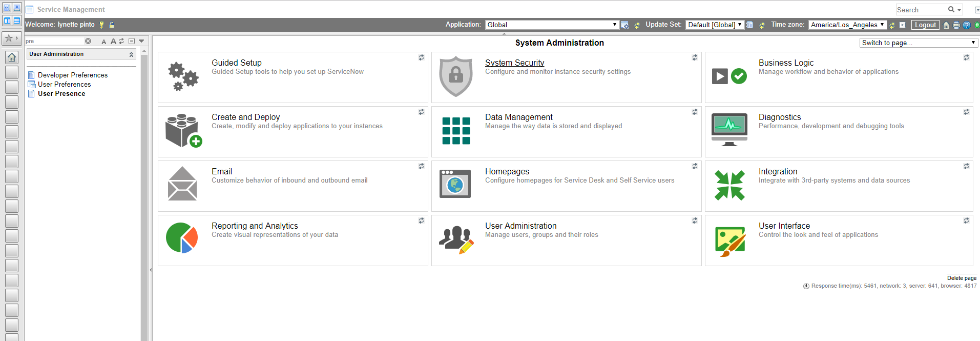Image resolution: width=980 pixels, height=341 pixels.
Task: Click the padlock elevate privileges icon
Action: 112,25
